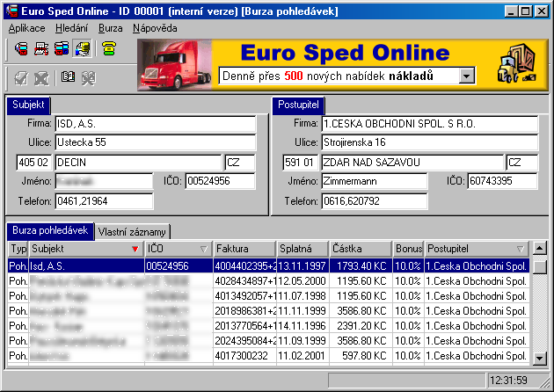The height and width of the screenshot is (392, 554).
Task: Sort by the Faktura column header
Action: [244, 249]
